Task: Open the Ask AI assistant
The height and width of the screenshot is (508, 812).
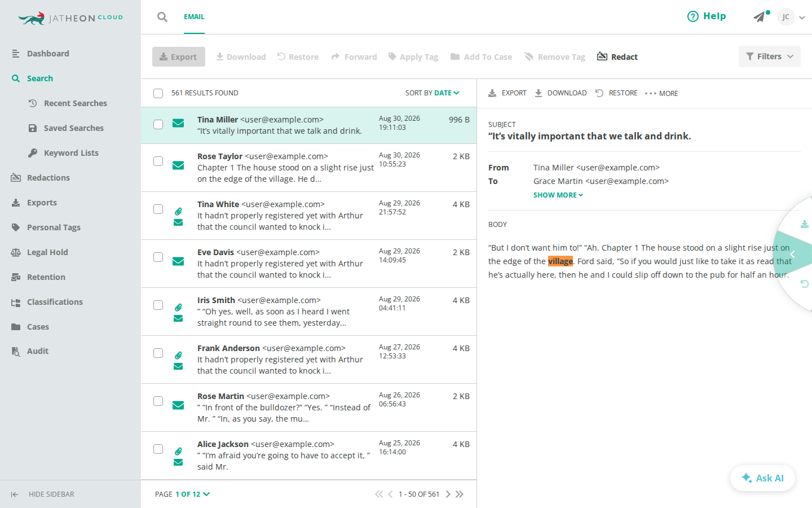Action: [762, 478]
